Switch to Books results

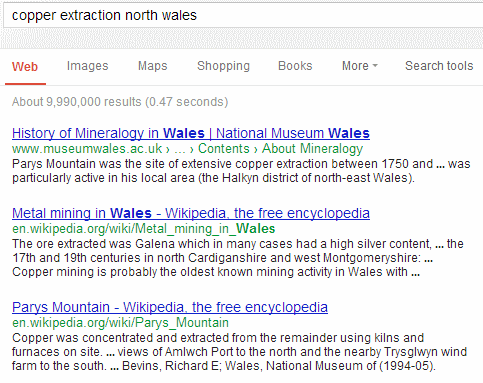(295, 66)
